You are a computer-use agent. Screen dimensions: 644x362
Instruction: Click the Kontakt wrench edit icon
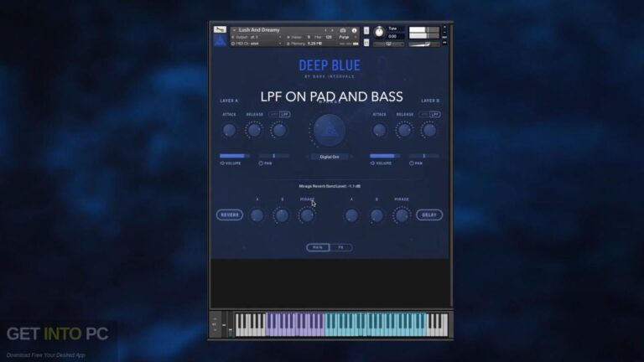220,29
